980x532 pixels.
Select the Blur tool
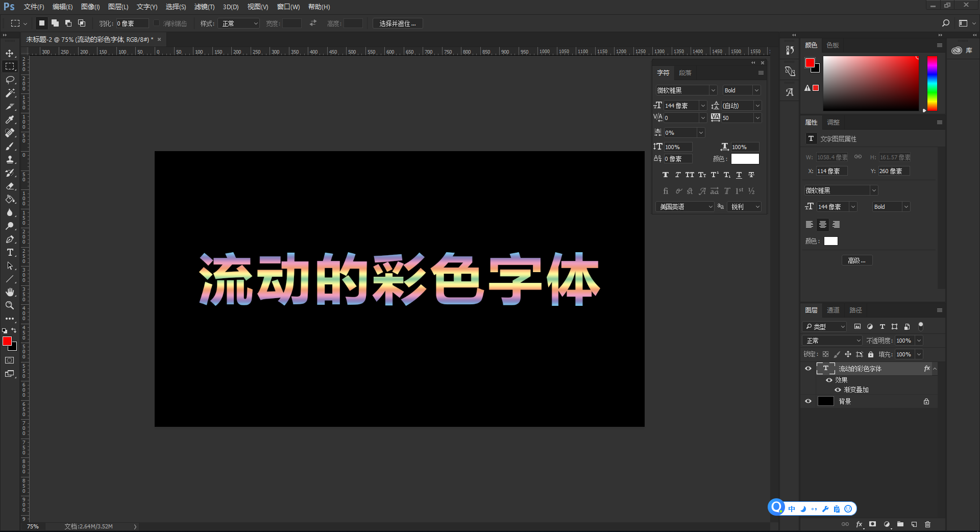click(x=10, y=212)
